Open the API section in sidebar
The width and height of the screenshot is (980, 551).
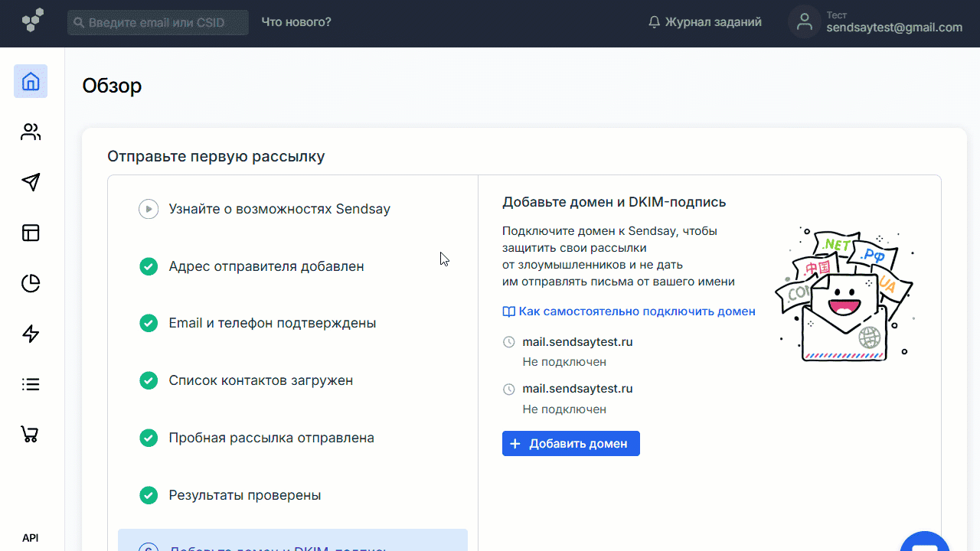point(31,538)
